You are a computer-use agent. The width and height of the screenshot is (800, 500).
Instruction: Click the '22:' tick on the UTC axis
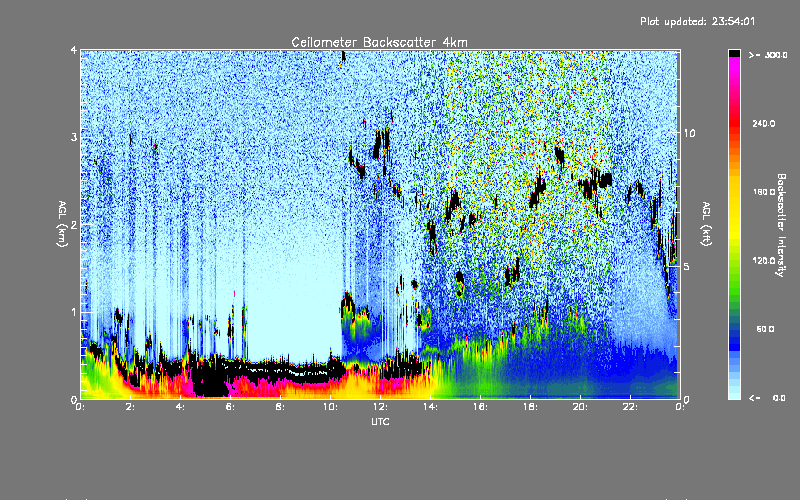coord(631,407)
